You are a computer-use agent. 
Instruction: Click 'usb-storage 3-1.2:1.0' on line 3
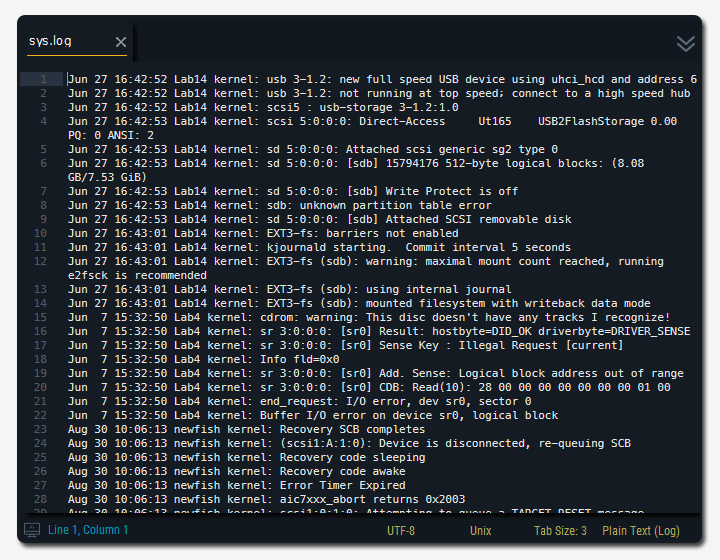coord(389,107)
